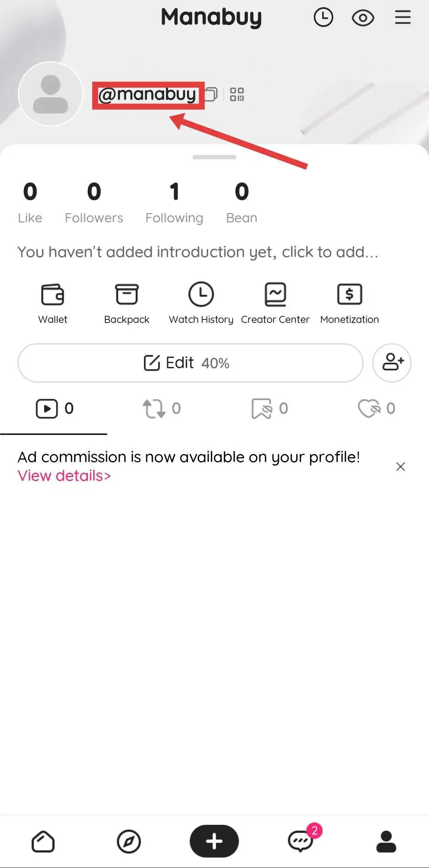This screenshot has height=868, width=429.
Task: Open the clock history icon in header
Action: [x=323, y=18]
